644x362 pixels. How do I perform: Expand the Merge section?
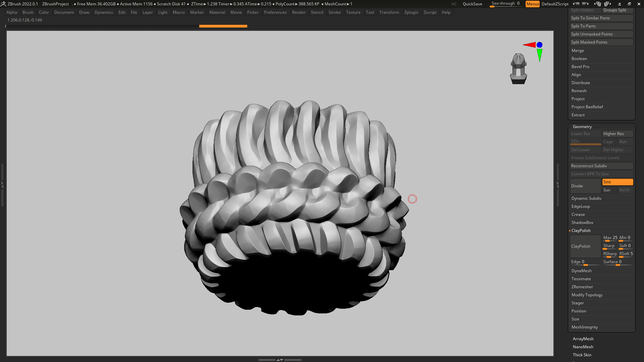click(578, 51)
